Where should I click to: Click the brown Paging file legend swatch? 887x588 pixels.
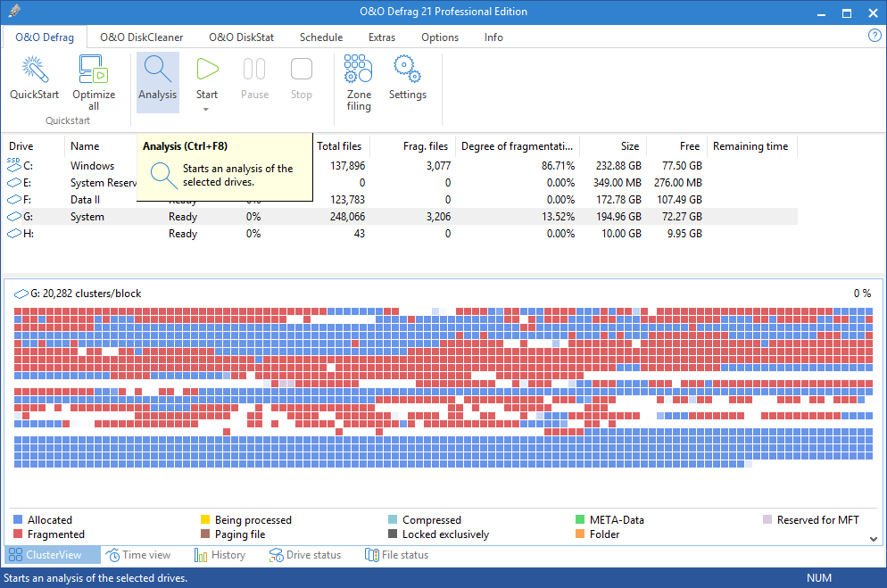[204, 534]
